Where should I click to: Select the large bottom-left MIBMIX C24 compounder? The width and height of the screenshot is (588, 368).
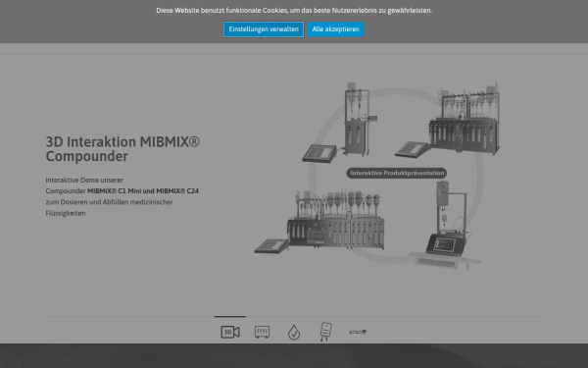335,220
